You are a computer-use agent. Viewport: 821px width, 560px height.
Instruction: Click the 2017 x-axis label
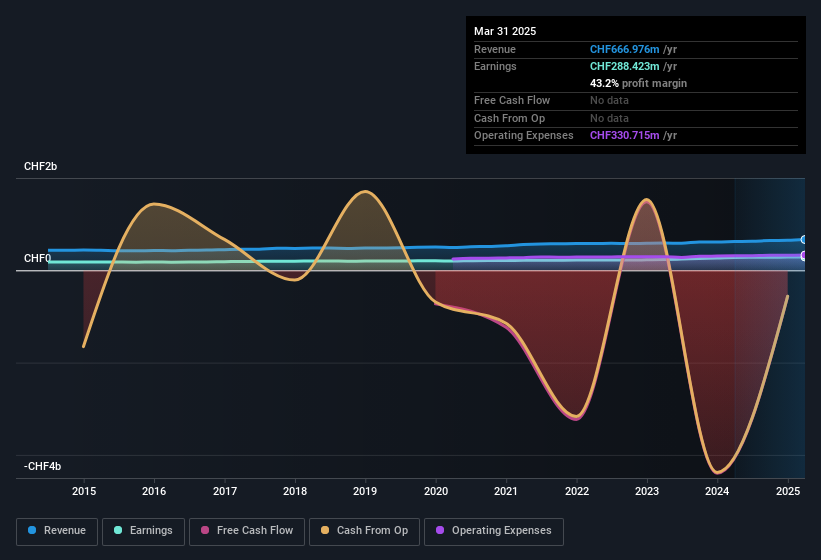pyautogui.click(x=225, y=491)
